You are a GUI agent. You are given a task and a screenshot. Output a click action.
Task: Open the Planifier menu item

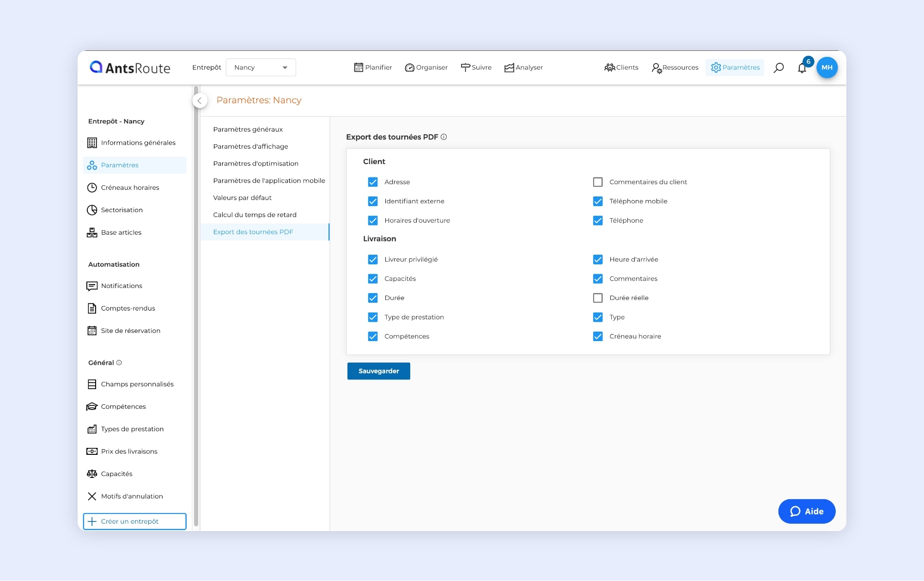373,67
